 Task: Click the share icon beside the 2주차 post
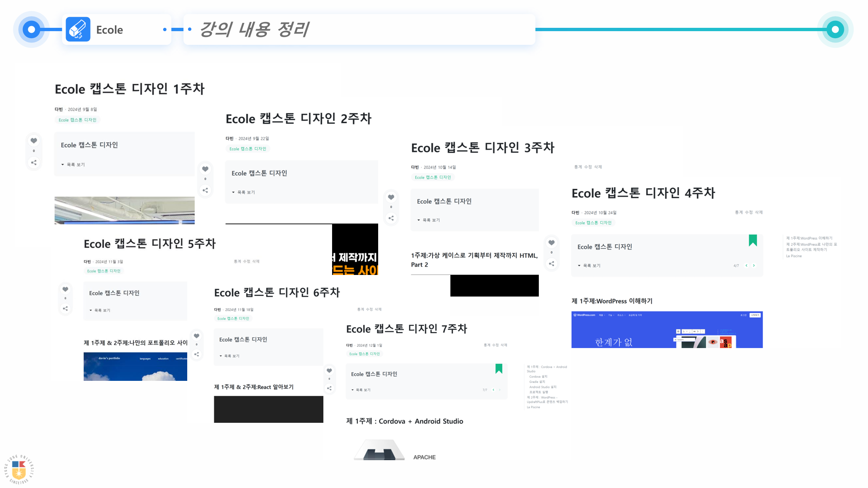click(x=205, y=191)
